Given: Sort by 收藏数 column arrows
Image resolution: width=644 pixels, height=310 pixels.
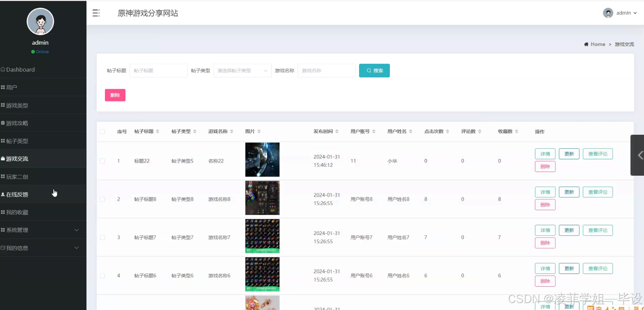Looking at the screenshot, I should coord(517,131).
